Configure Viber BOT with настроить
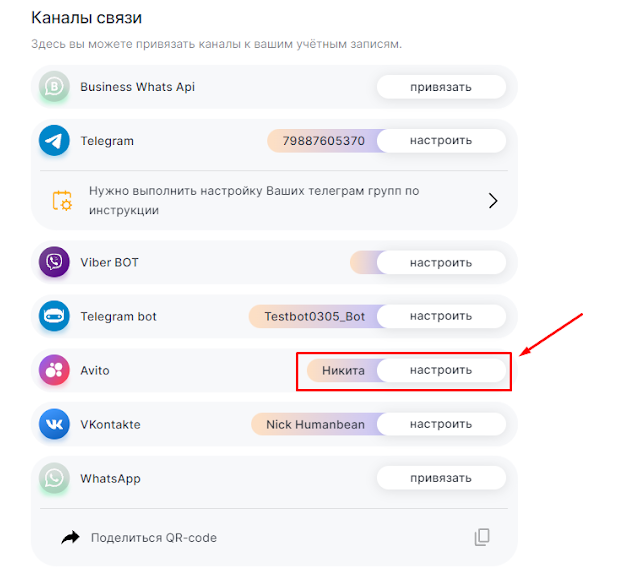 (x=440, y=263)
